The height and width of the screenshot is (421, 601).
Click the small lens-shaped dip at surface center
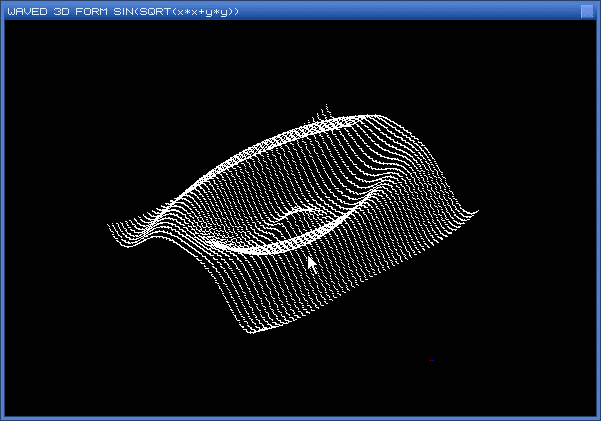point(298,213)
